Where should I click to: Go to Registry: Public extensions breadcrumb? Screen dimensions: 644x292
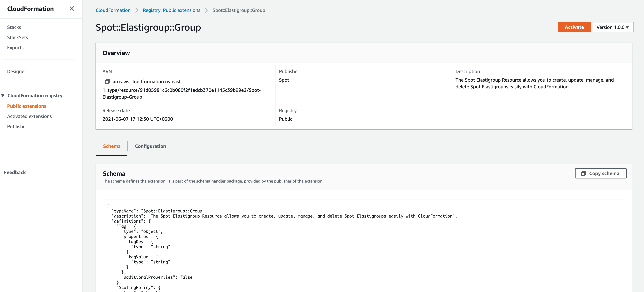[x=171, y=10]
